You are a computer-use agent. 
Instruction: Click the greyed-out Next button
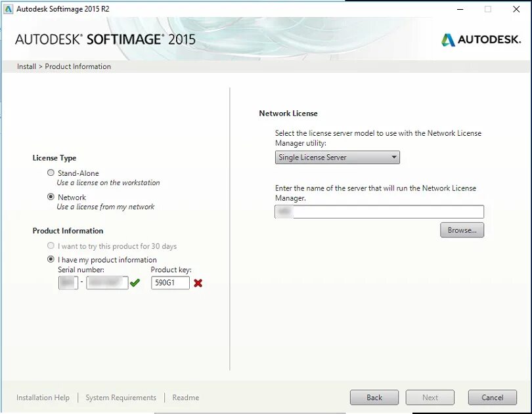pyautogui.click(x=430, y=398)
